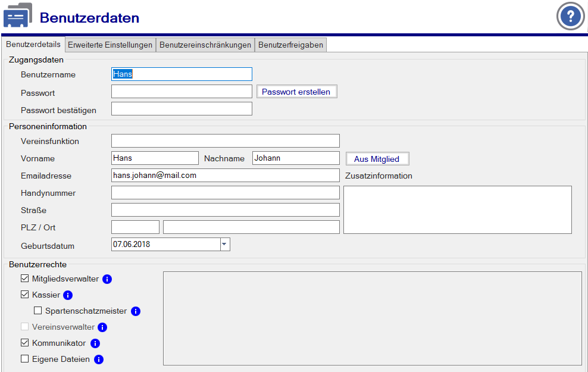
Task: Click info icon beside Eigene Dateien
Action: coord(99,359)
